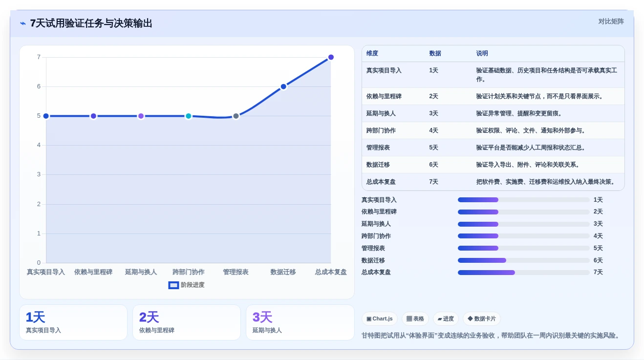
Task: Click the chart data point above 真实项目导入
Action: tap(46, 116)
